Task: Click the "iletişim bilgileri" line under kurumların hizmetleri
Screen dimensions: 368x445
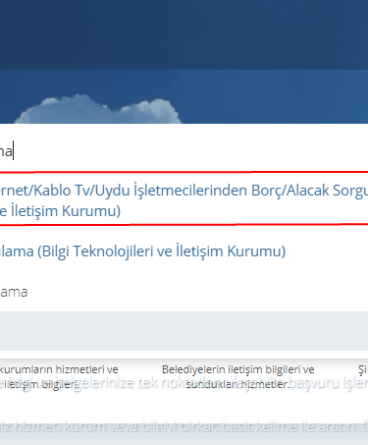Action: (39, 384)
